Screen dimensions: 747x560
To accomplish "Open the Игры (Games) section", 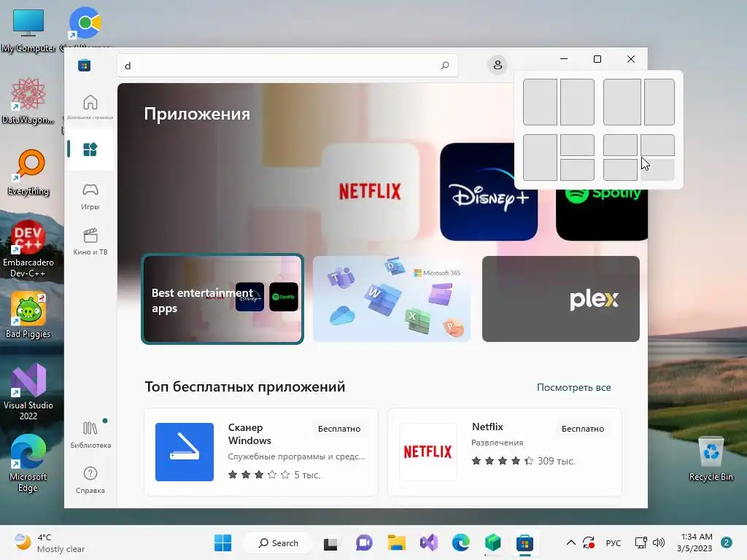I will tap(90, 196).
